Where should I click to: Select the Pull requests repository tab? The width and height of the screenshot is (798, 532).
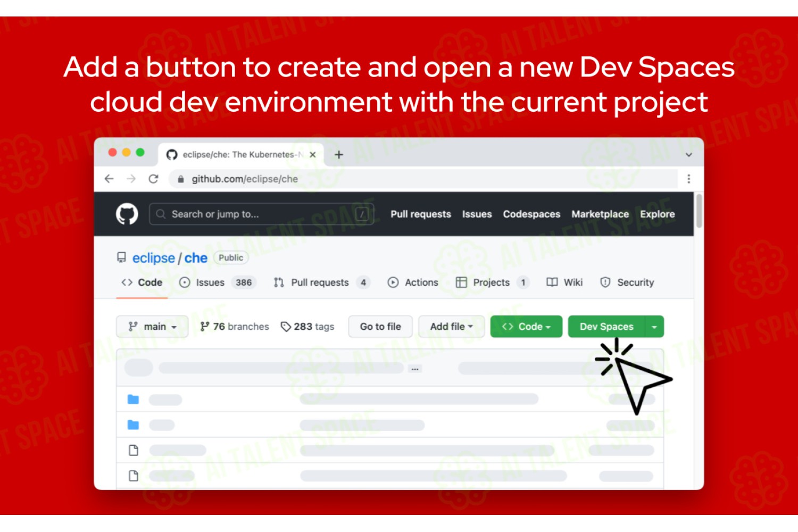[321, 282]
